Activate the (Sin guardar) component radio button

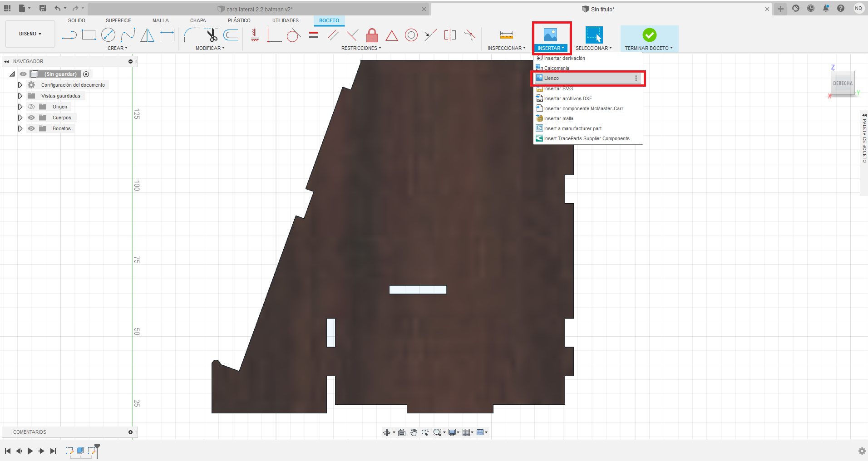tap(86, 74)
